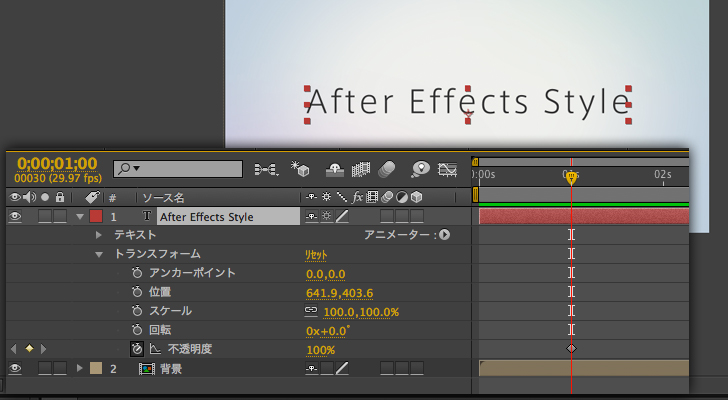Click the 0.0,0.0 anchor point value

tap(325, 274)
